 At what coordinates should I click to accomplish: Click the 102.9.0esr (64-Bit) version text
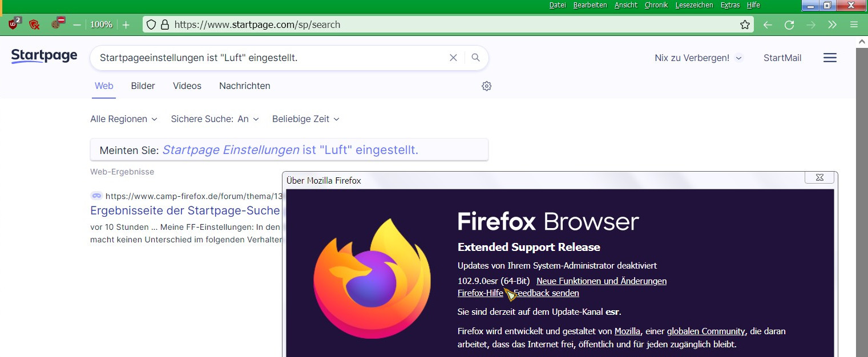[x=494, y=281]
